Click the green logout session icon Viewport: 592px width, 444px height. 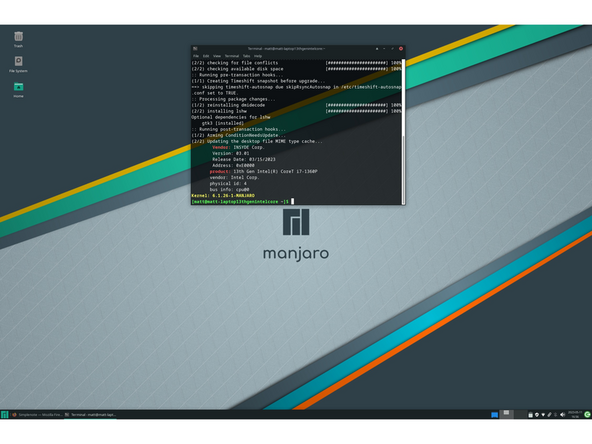pyautogui.click(x=587, y=415)
